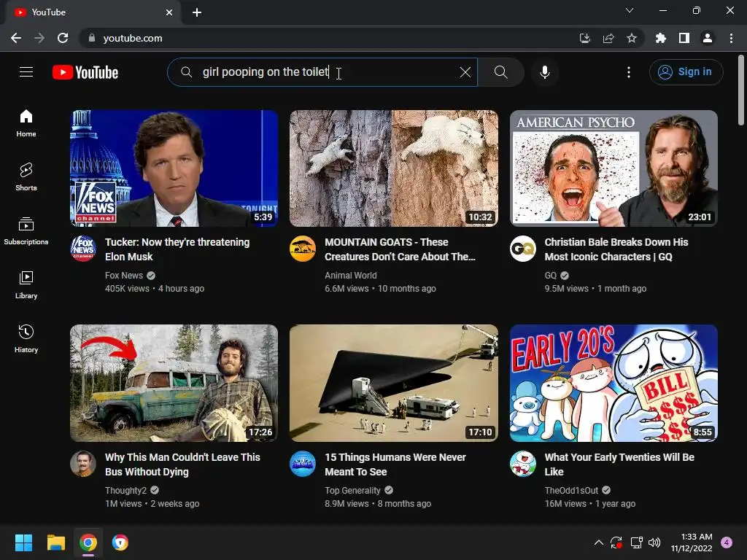The height and width of the screenshot is (560, 747).
Task: Click the install app icon in address bar
Action: [584, 38]
